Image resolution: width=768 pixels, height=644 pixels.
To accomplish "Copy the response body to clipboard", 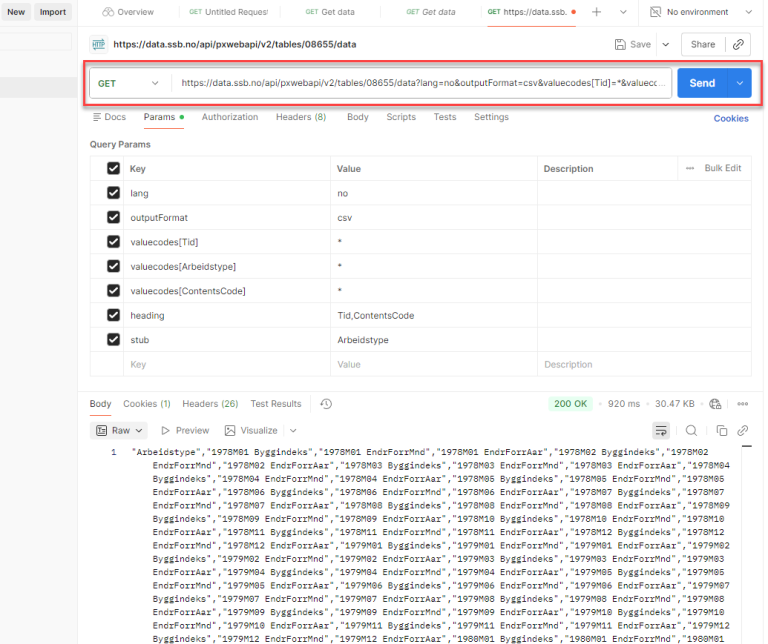I will [721, 430].
